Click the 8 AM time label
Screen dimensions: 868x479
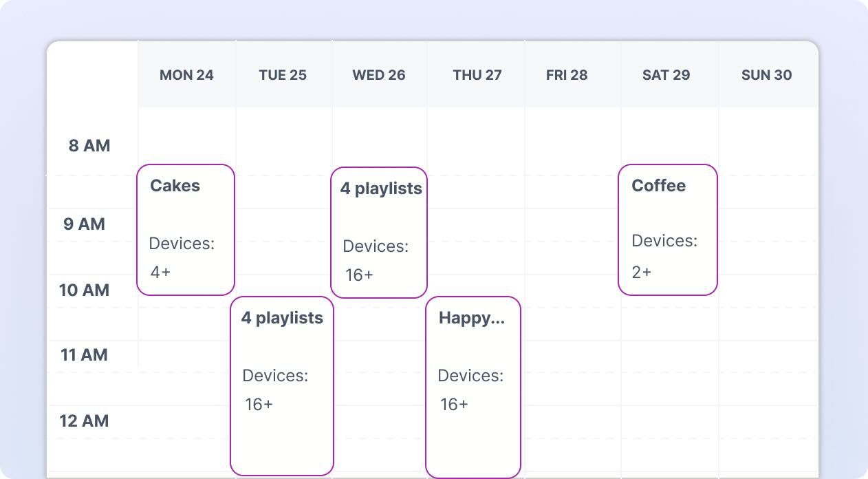(x=89, y=146)
